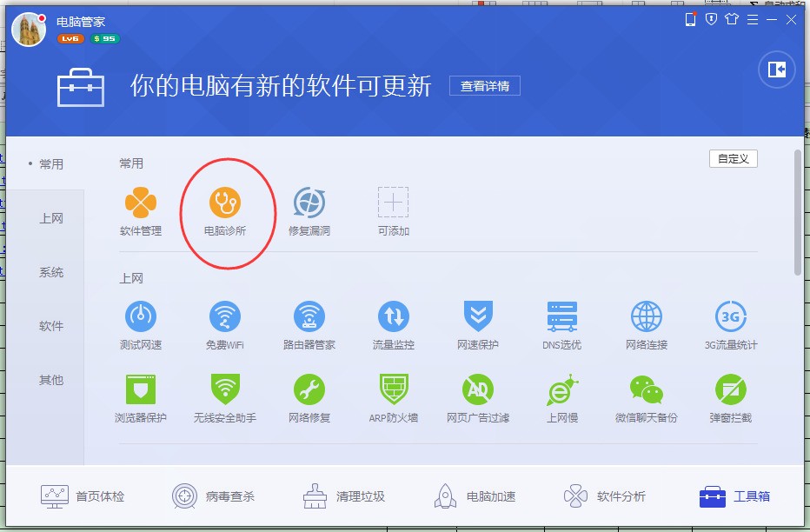
Task: Click the shield icon in title bar
Action: click(x=711, y=20)
